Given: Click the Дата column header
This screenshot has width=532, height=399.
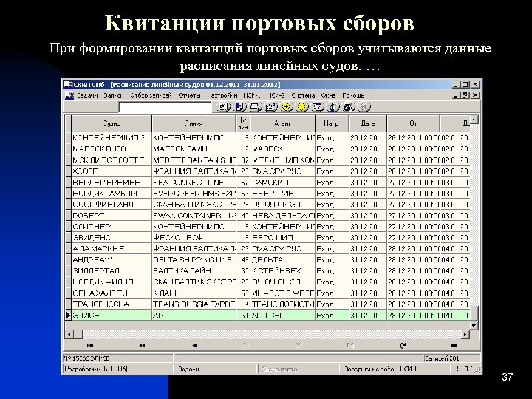Looking at the screenshot, I should (368, 123).
